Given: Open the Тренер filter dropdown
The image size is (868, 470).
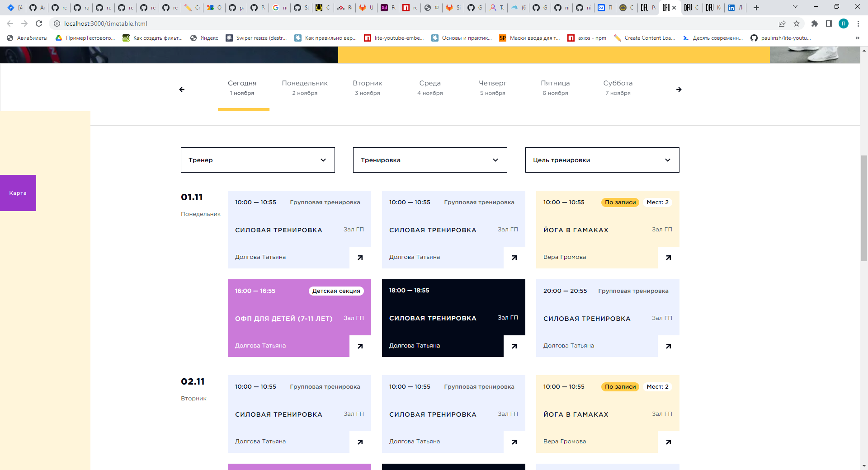Looking at the screenshot, I should [x=258, y=160].
